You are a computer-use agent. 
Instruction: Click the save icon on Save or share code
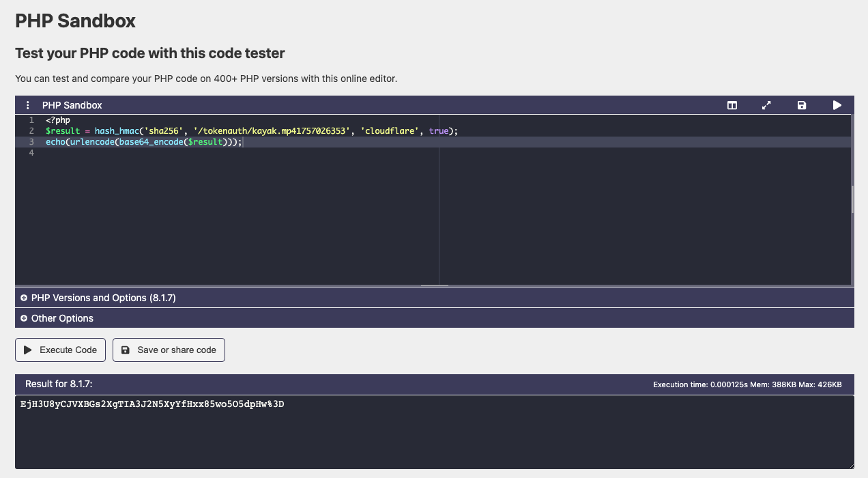126,350
